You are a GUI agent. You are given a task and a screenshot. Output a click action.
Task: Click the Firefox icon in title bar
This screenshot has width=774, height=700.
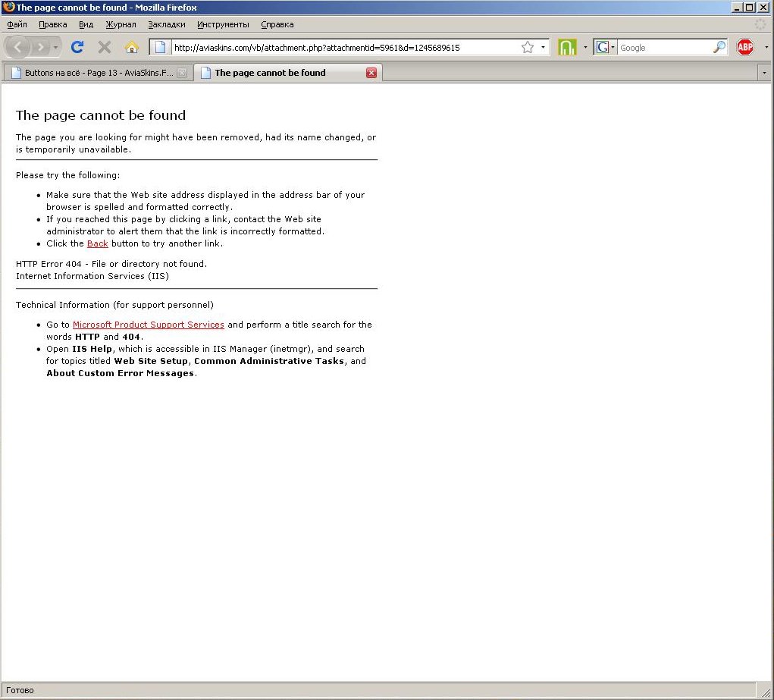pyautogui.click(x=8, y=7)
